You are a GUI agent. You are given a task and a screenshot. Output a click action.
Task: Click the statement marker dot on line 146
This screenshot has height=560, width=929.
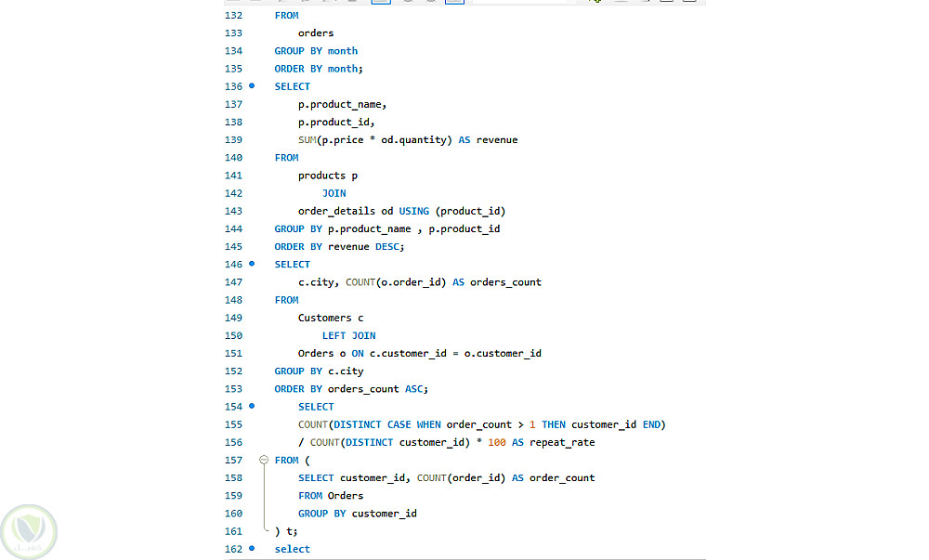click(252, 264)
